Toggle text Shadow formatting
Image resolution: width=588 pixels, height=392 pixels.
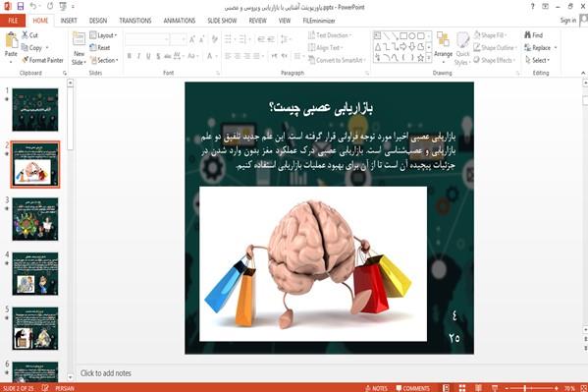coord(158,56)
